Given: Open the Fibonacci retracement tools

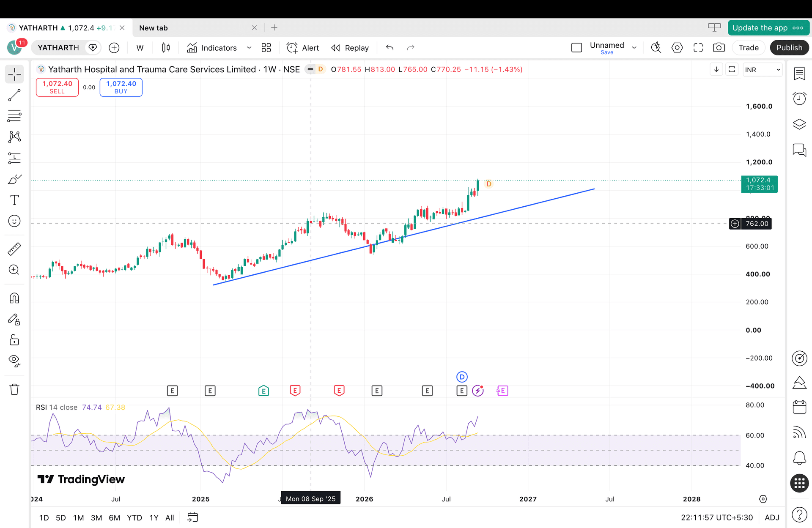Looking at the screenshot, I should click(x=14, y=116).
